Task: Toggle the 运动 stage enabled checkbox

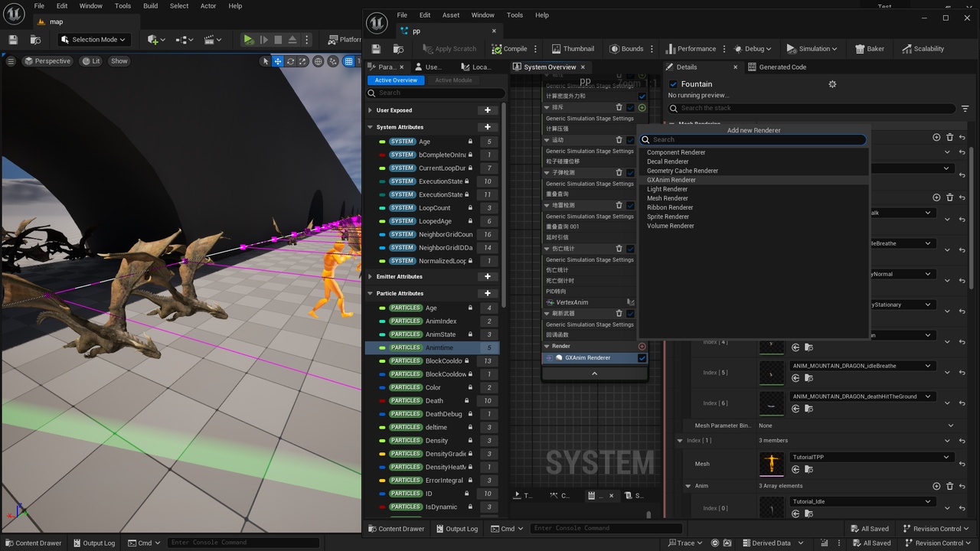Action: click(630, 140)
